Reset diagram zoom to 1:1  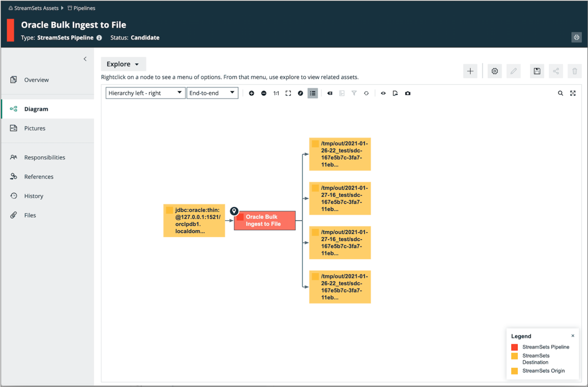276,93
